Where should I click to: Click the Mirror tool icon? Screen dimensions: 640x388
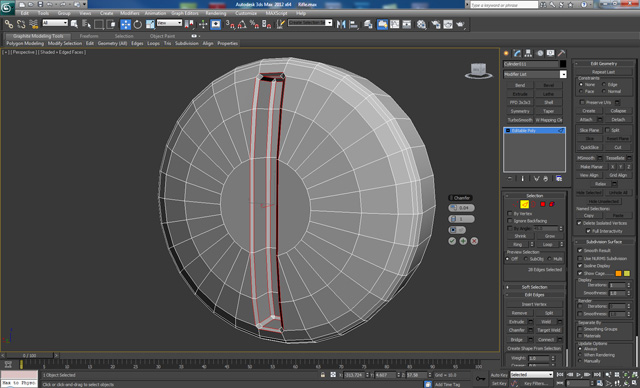341,24
